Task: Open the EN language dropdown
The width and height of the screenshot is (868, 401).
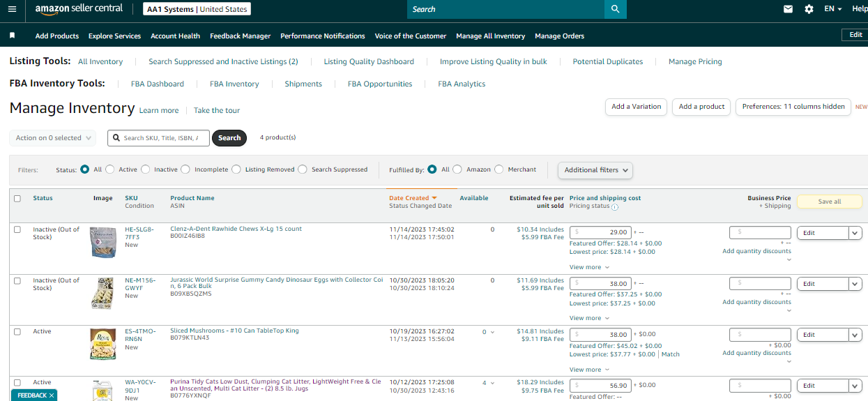Action: click(833, 9)
